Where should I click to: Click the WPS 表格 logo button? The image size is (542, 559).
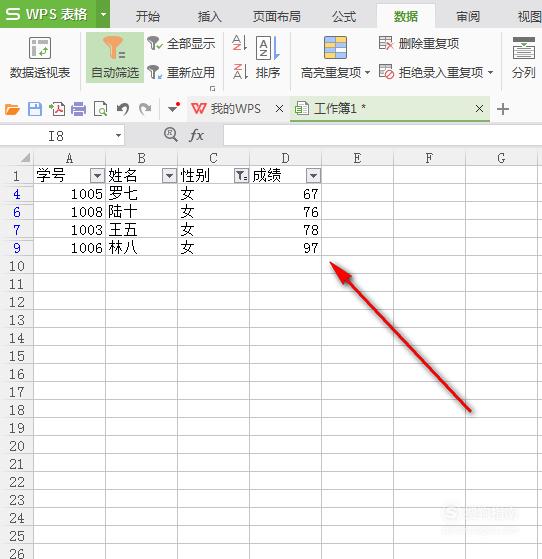point(48,14)
